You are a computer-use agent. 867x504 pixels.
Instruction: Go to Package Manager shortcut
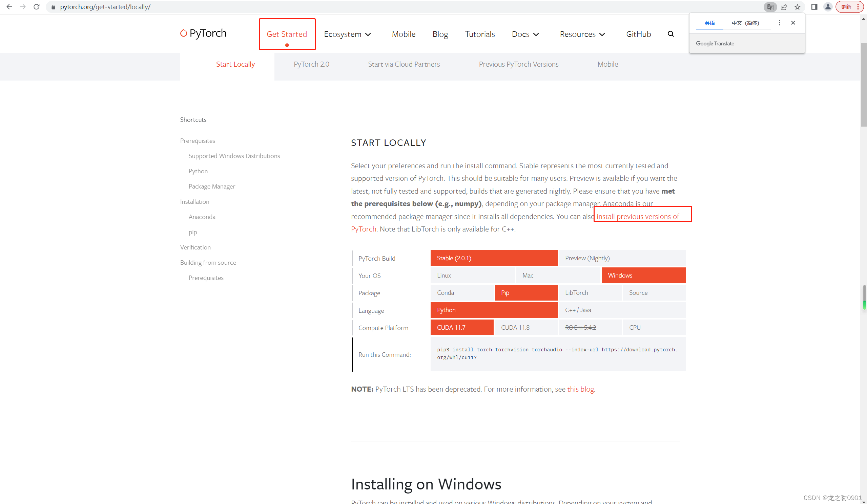212,187
